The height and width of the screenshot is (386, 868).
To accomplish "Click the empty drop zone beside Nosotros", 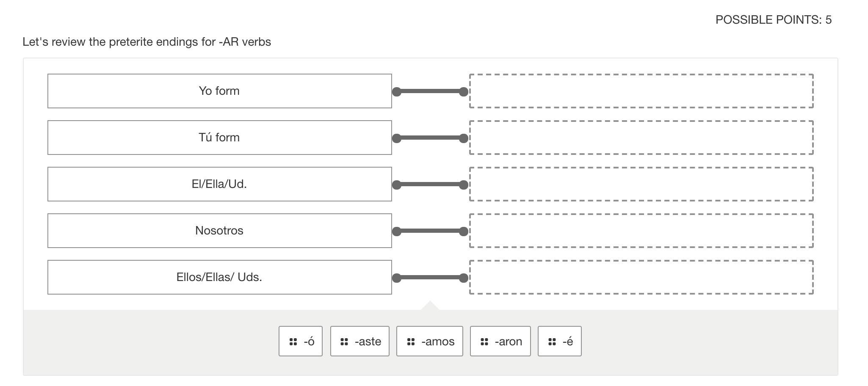I will tap(641, 231).
